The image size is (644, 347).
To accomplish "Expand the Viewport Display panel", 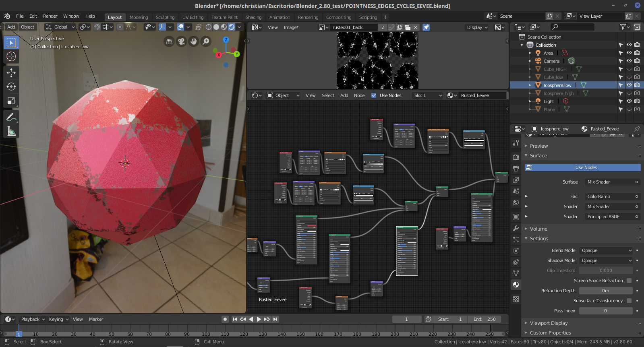I will [549, 323].
